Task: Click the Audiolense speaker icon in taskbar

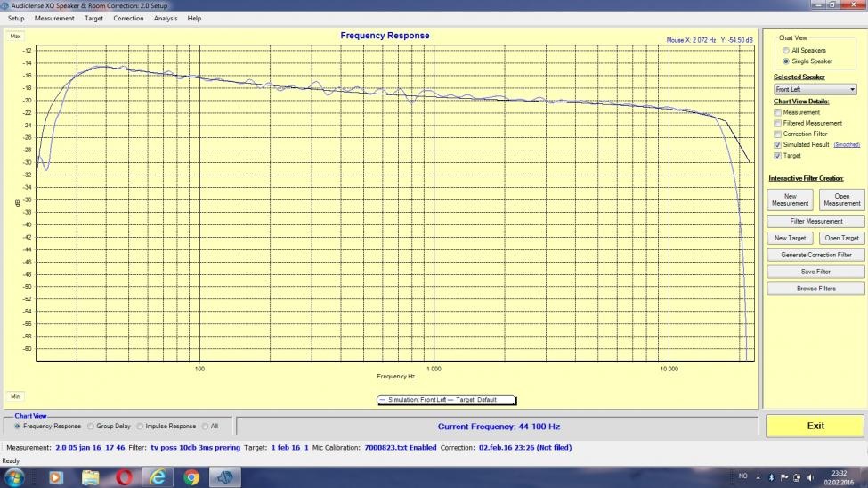Action: pos(225,477)
